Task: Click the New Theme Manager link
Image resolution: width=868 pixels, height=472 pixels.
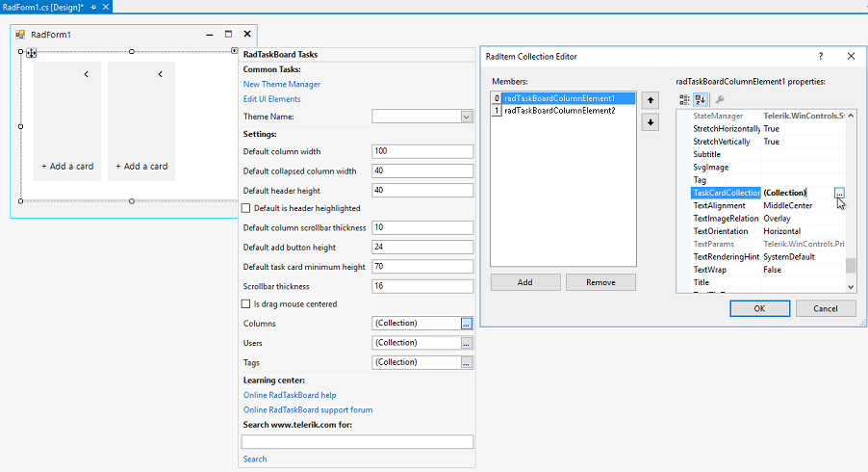Action: coord(282,84)
